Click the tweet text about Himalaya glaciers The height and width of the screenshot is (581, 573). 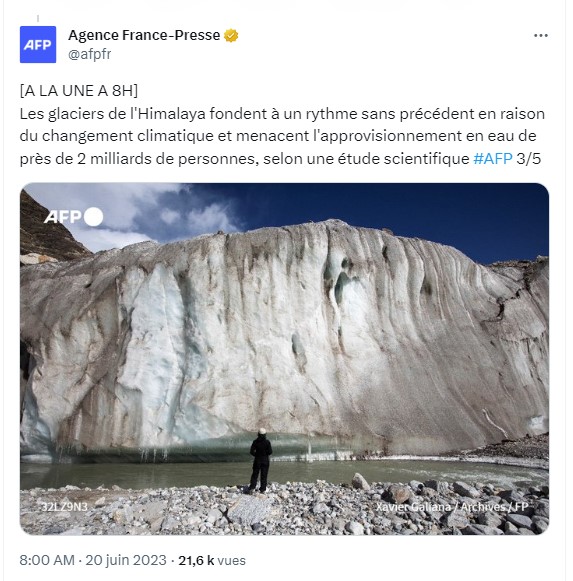[282, 136]
